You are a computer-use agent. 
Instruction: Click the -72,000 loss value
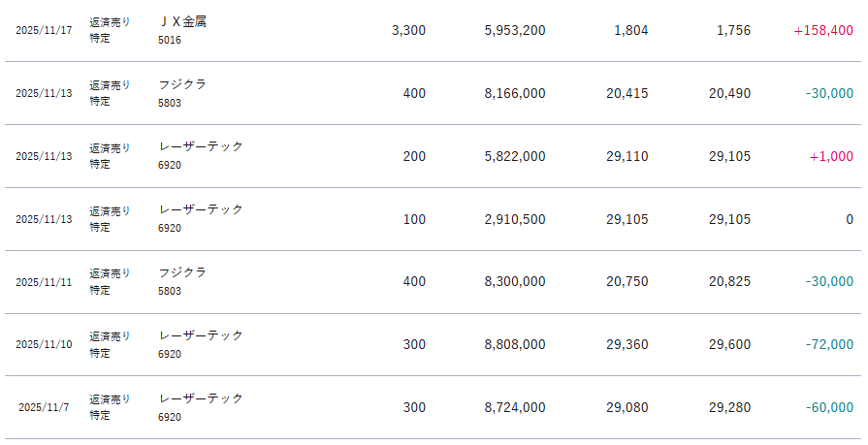(829, 344)
